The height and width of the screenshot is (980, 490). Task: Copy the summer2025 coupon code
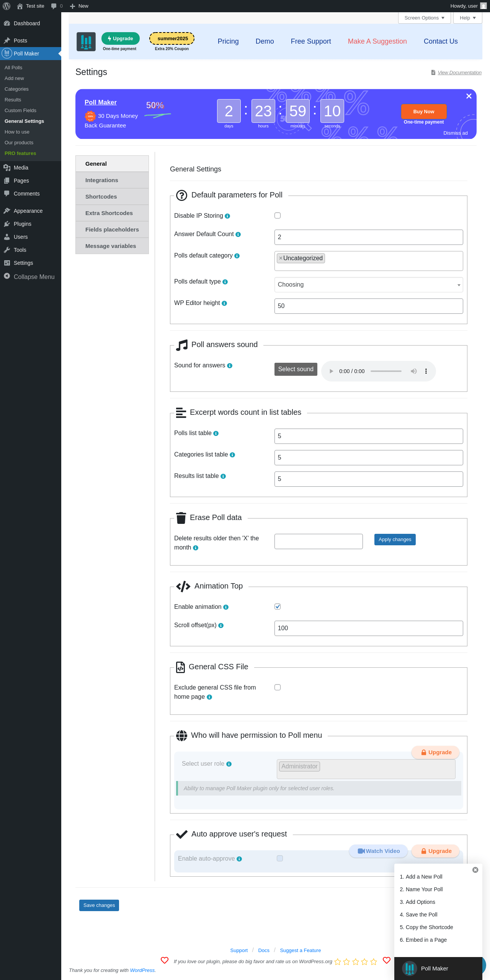(x=172, y=39)
